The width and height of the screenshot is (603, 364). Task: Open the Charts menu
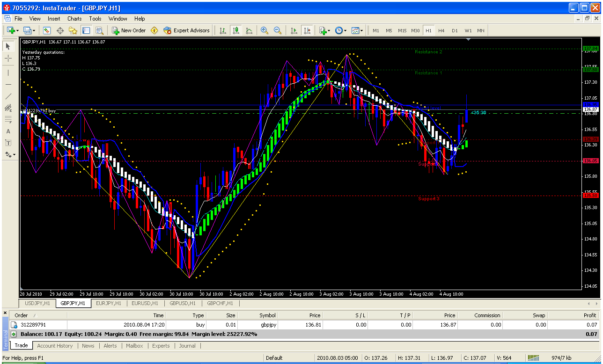(74, 19)
